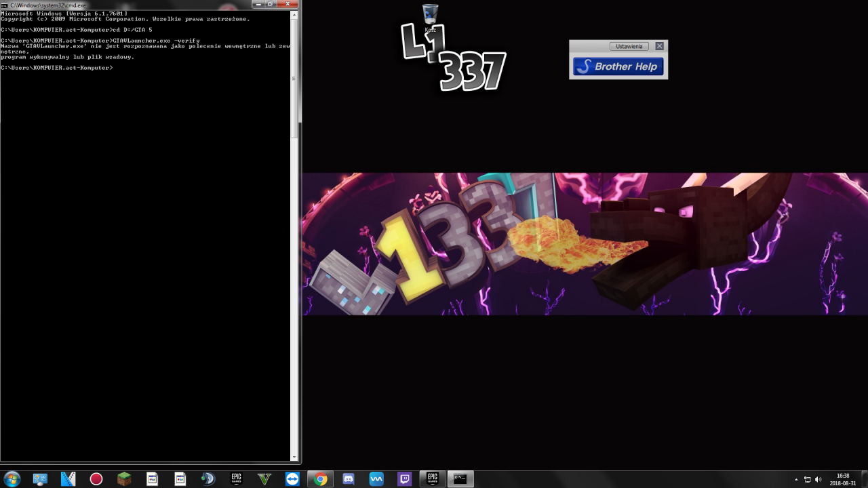The height and width of the screenshot is (488, 868).
Task: Launch GTA V from the taskbar
Action: [264, 479]
